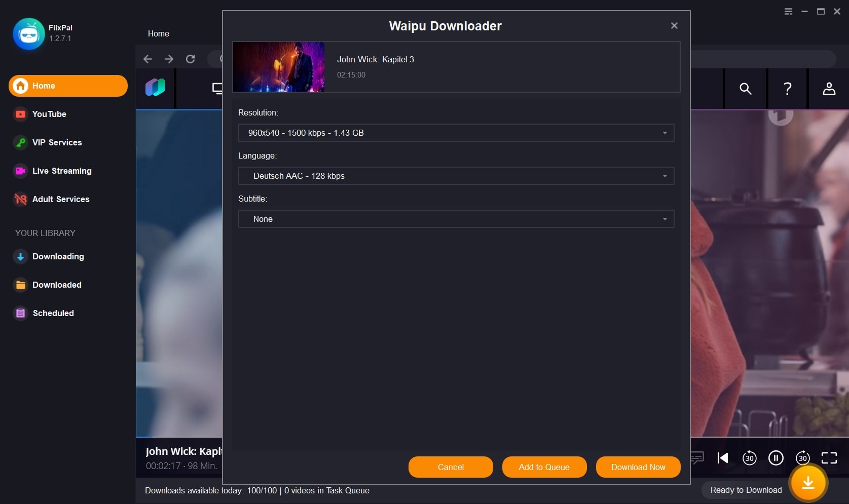Skip forward 30 seconds in player

click(802, 458)
